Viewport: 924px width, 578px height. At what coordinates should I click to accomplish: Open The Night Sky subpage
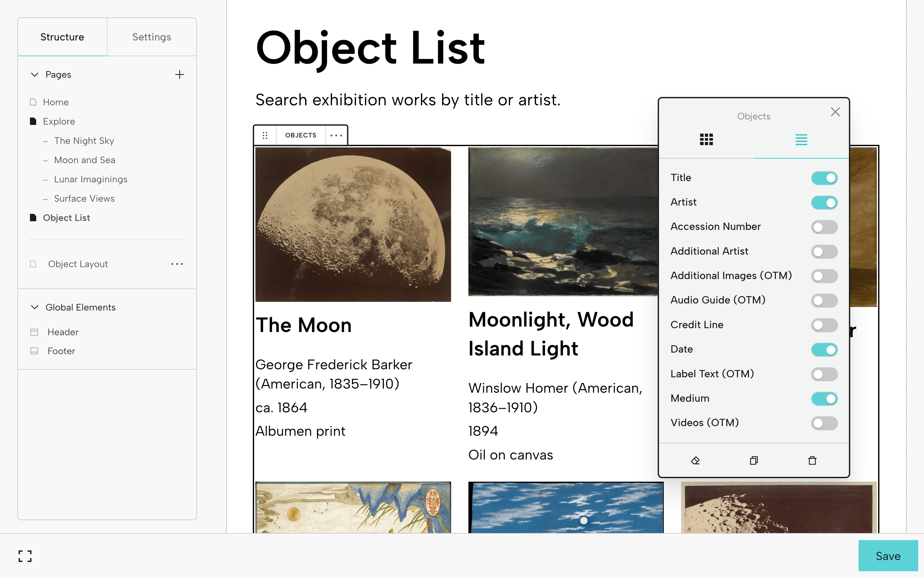[84, 141]
